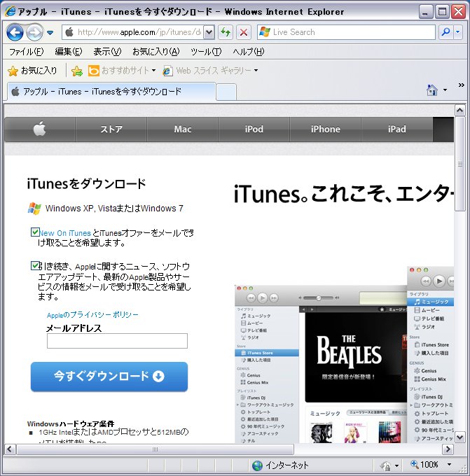The height and width of the screenshot is (476, 470).
Task: Open the Home button dropdown arrow
Action: [445, 90]
